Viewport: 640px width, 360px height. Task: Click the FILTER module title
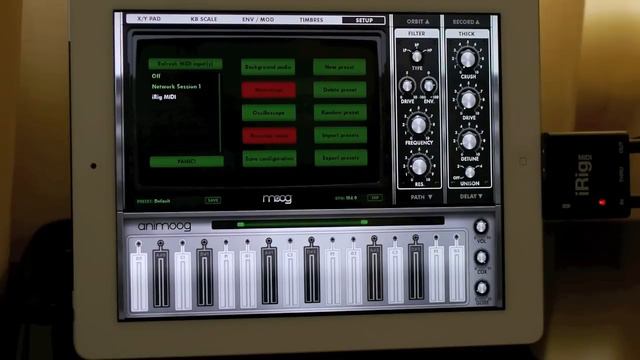tap(416, 33)
